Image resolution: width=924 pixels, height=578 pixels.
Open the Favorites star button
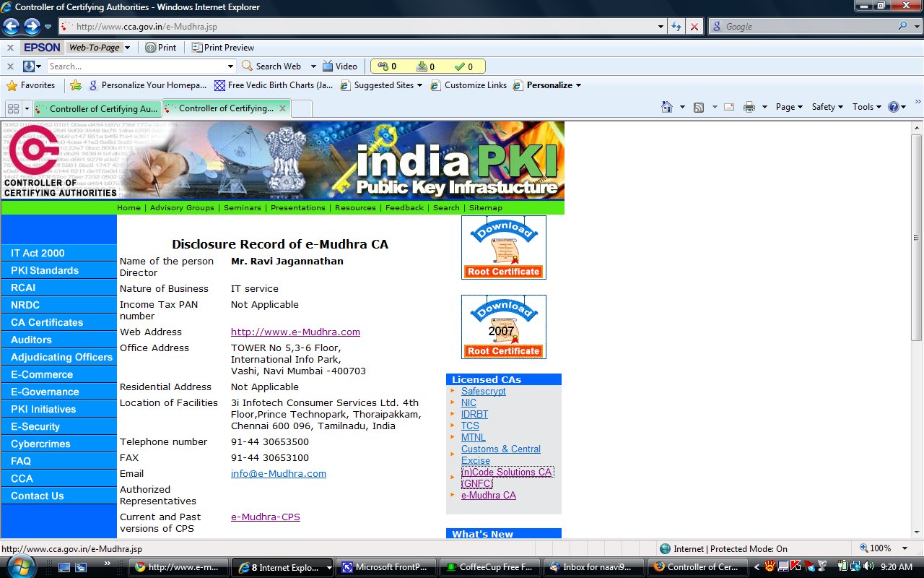pos(30,85)
